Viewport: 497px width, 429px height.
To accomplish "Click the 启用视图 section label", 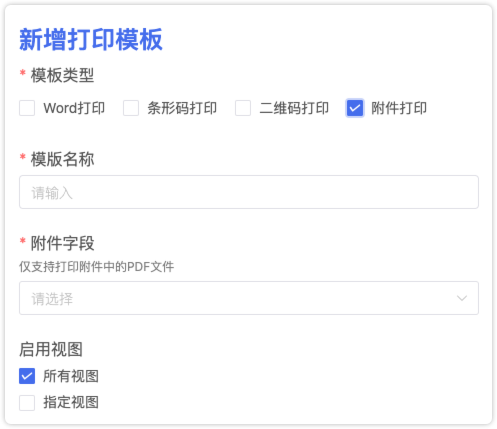I will pyautogui.click(x=51, y=349).
